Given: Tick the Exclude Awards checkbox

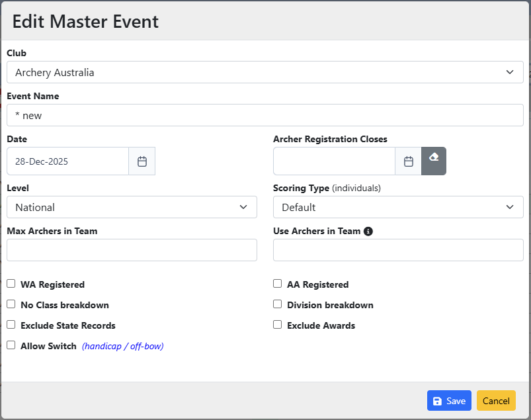Looking at the screenshot, I should point(278,325).
